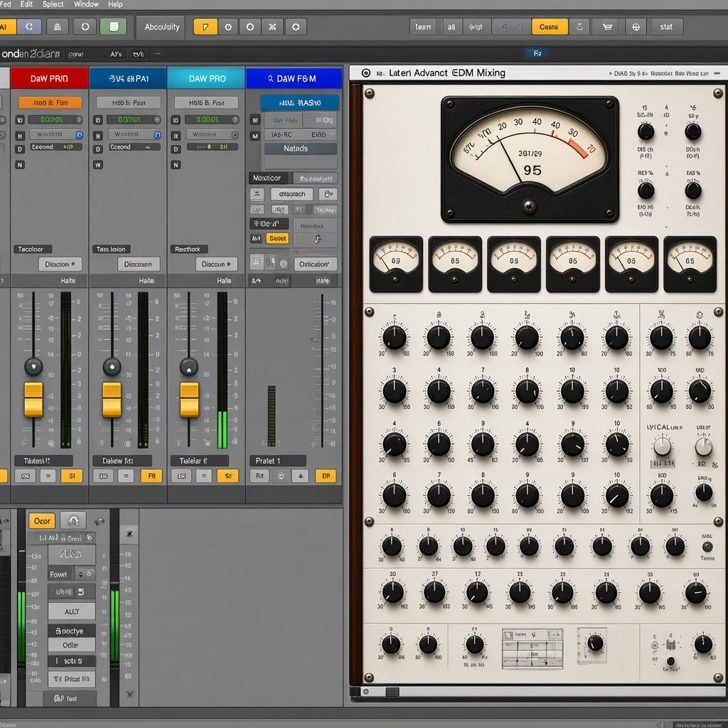
Task: Click the equals icon under Dalew Tdt
Action: (x=125, y=476)
